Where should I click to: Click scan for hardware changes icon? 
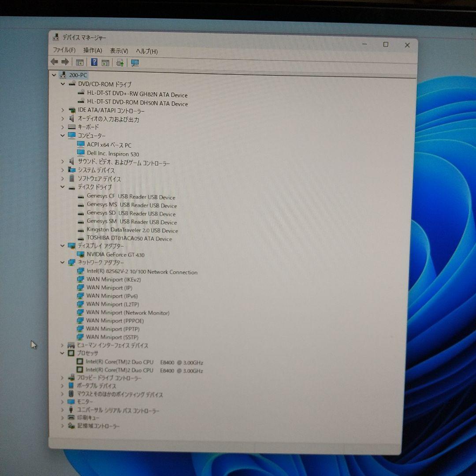point(119,63)
